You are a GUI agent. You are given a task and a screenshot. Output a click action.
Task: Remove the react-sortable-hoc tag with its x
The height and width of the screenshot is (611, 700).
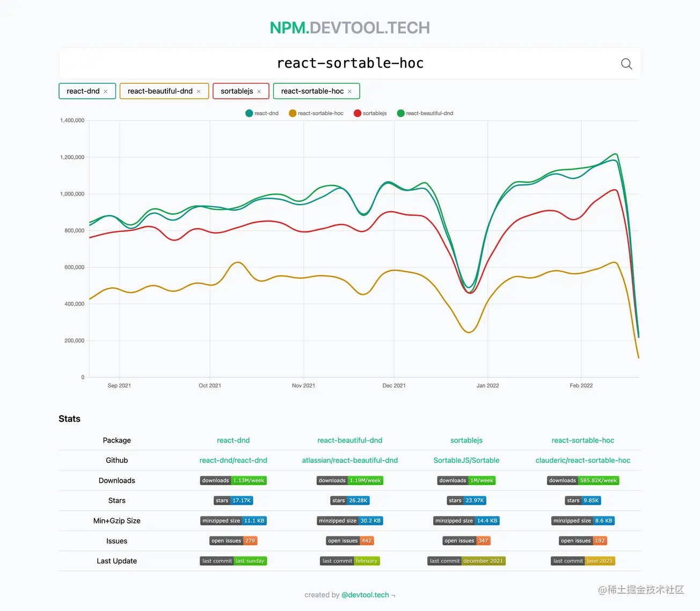pyautogui.click(x=350, y=92)
